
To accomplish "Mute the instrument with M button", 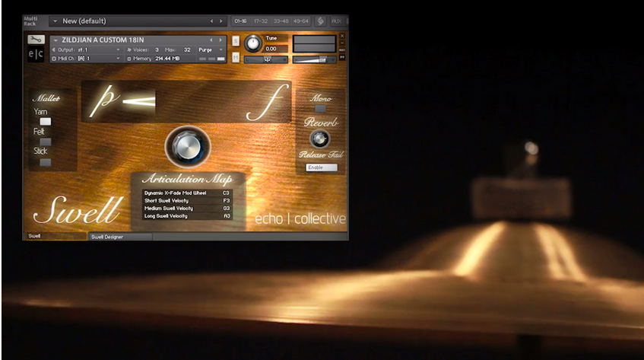I will point(236,58).
